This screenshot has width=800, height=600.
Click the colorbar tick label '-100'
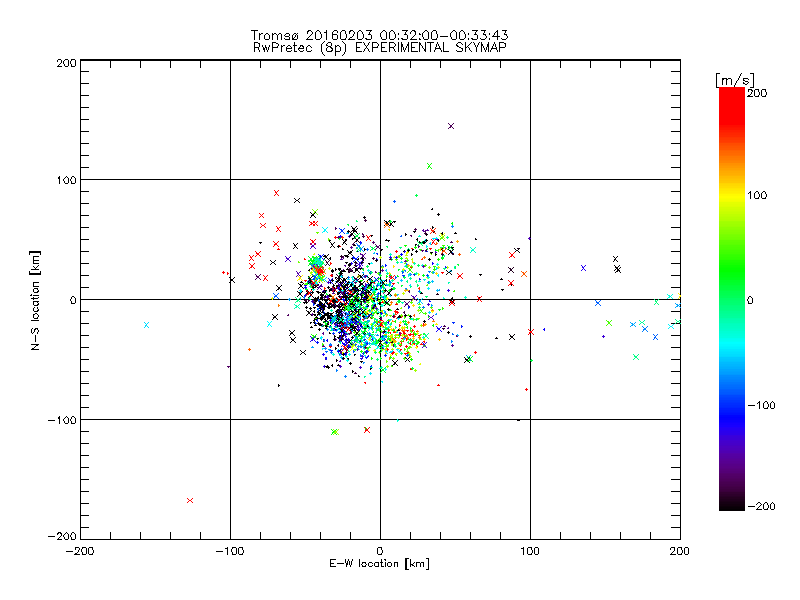(761, 405)
